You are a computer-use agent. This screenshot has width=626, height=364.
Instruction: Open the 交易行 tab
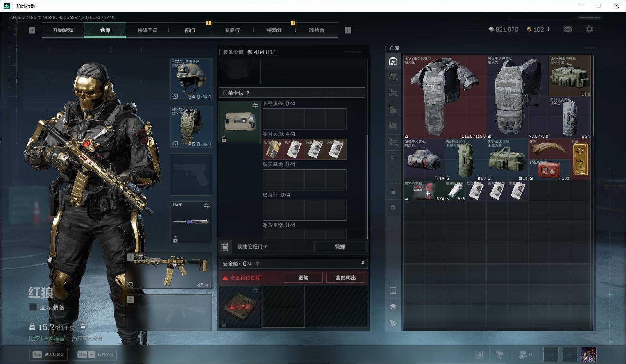click(x=232, y=30)
